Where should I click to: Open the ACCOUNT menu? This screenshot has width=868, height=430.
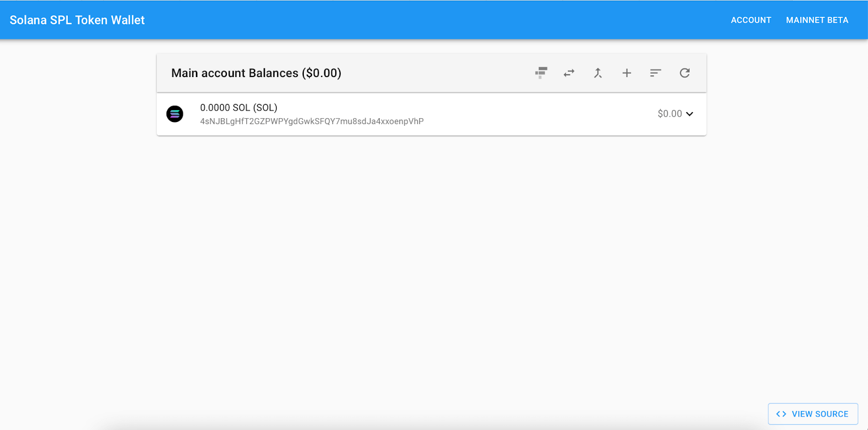751,20
